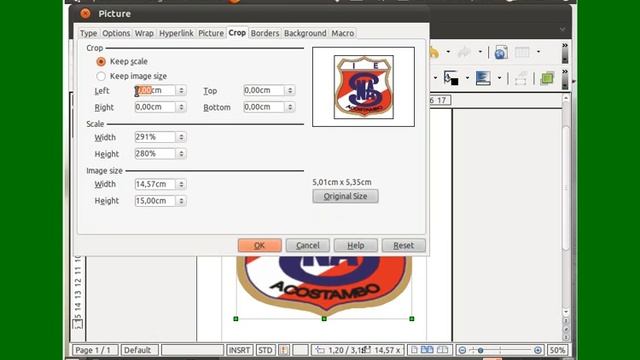This screenshot has width=640, height=360.
Task: Open the Redo dropdown arrow
Action: point(480,52)
